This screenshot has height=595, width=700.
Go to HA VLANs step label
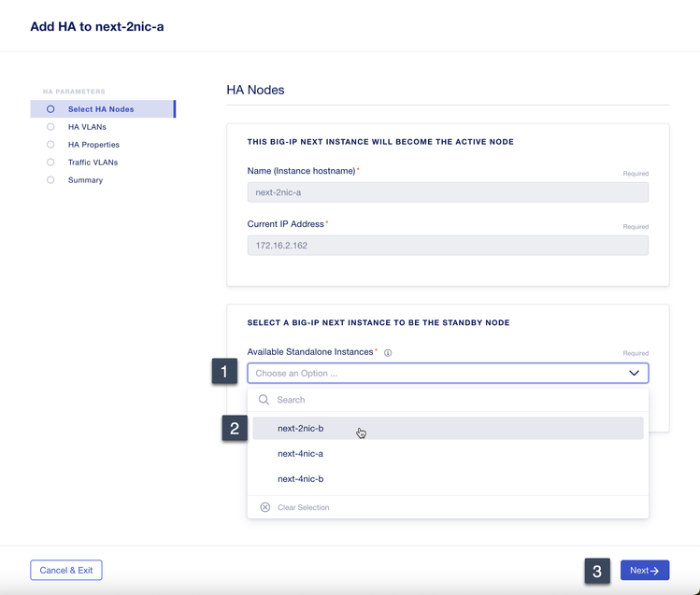(87, 127)
